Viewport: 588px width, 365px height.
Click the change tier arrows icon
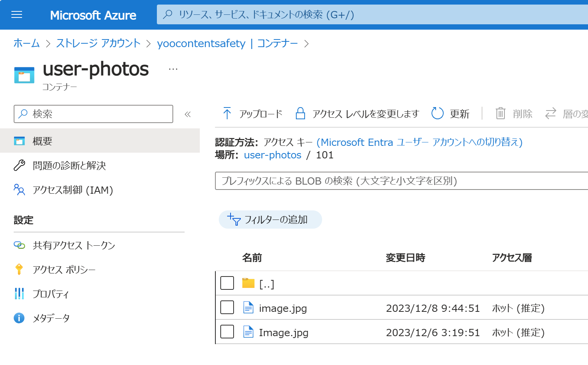pos(551,113)
